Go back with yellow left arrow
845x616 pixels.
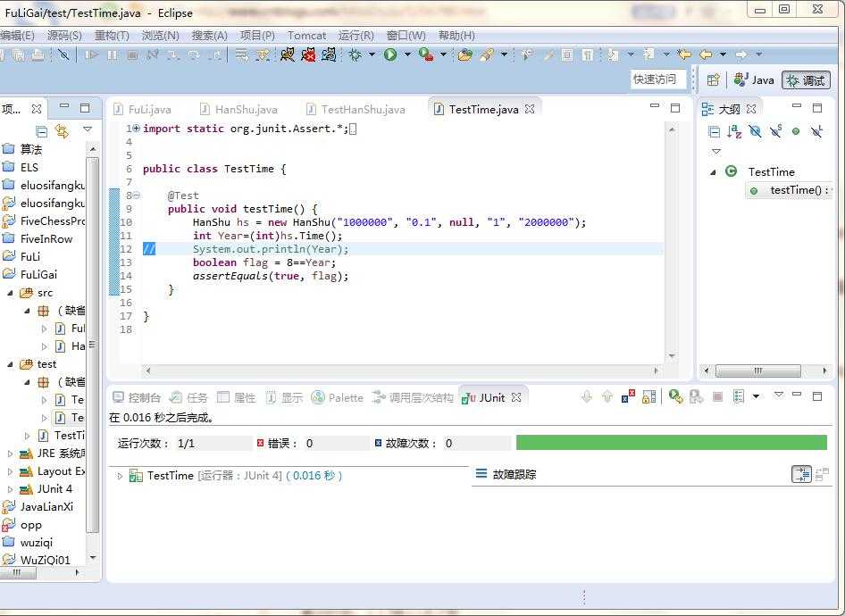pyautogui.click(x=706, y=54)
